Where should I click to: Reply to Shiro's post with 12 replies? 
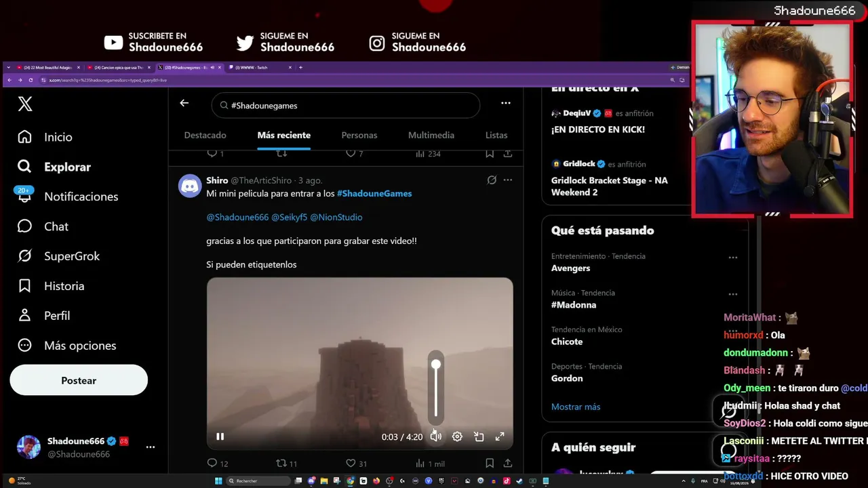click(x=218, y=464)
